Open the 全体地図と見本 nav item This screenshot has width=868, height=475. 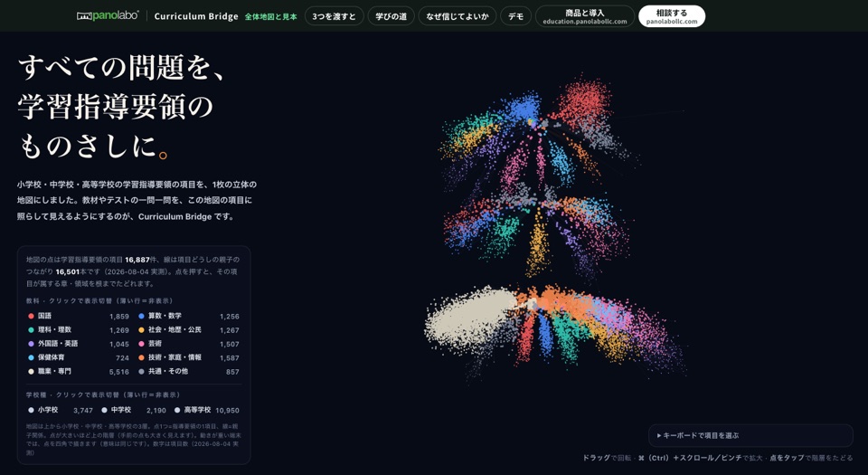pyautogui.click(x=270, y=16)
